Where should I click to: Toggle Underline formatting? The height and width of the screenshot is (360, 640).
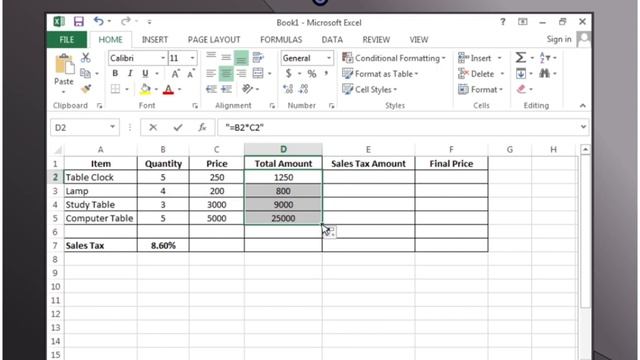tap(145, 73)
